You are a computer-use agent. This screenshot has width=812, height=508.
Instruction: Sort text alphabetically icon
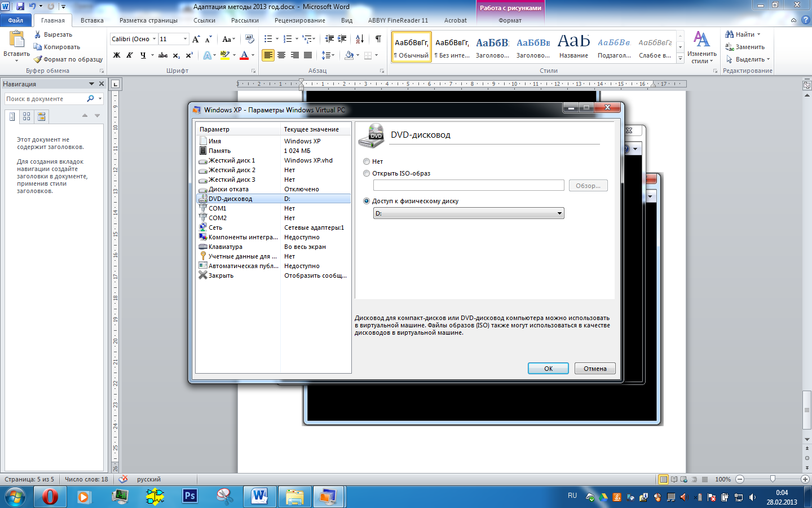click(360, 39)
